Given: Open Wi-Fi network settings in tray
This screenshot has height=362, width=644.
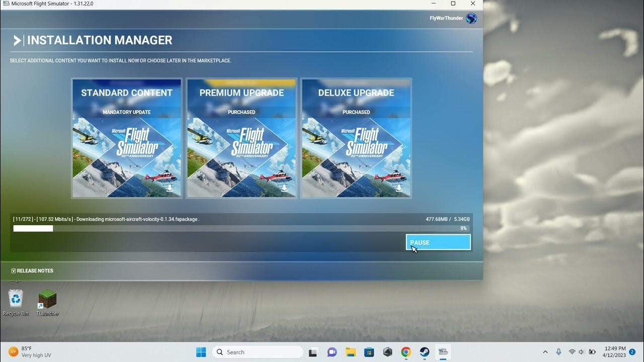Looking at the screenshot, I should tap(572, 352).
